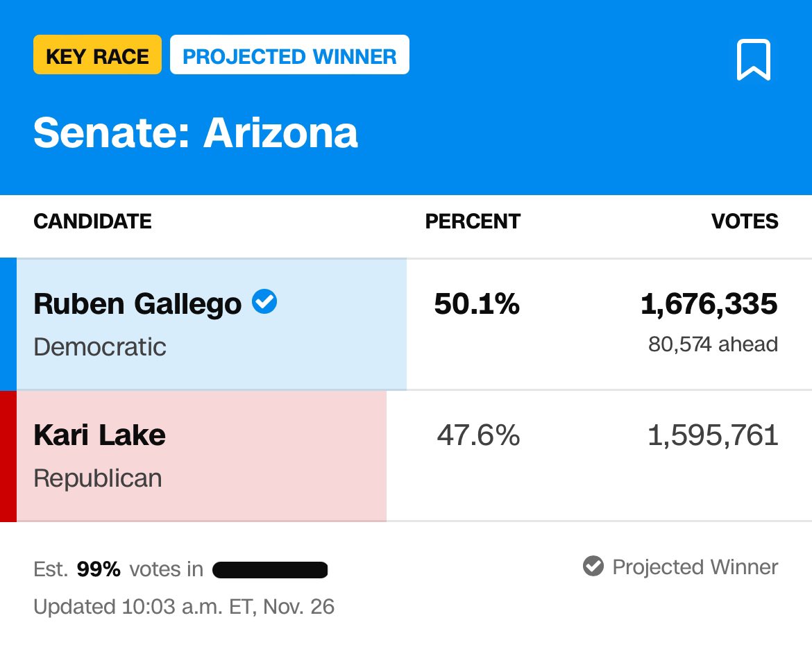Click the Updated 10:03 a.m. ET timestamp
Viewport: 812px width, 645px height.
(x=184, y=607)
